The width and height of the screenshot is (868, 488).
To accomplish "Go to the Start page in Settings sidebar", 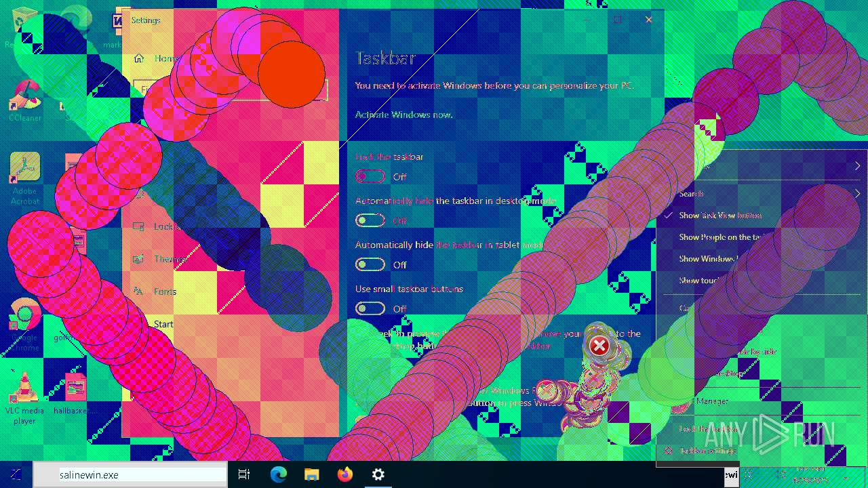I will (x=163, y=324).
